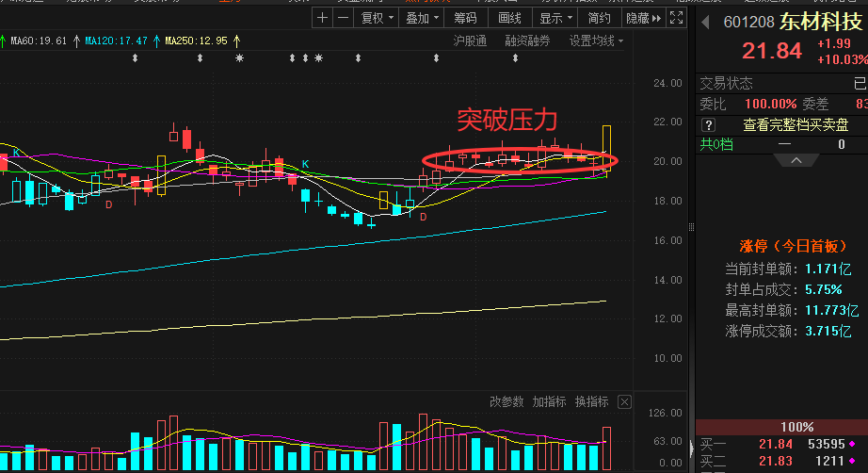Click 涨停成交额 value 3.715亿
The image size is (868, 473).
coord(828,332)
